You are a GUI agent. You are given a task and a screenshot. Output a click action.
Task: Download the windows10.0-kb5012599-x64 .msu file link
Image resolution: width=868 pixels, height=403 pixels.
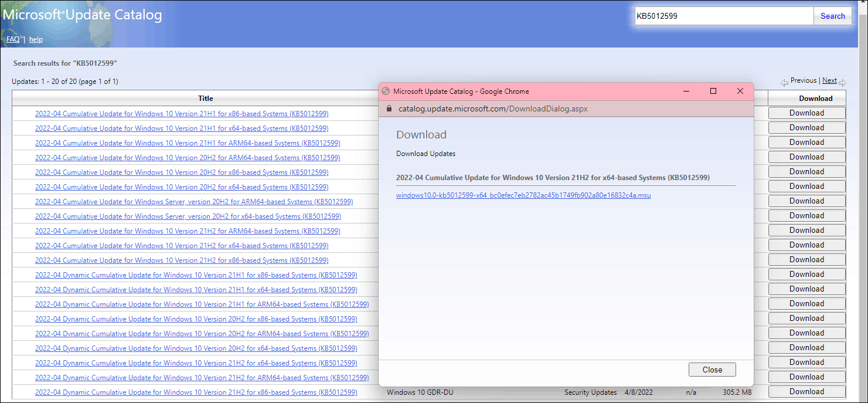click(523, 195)
